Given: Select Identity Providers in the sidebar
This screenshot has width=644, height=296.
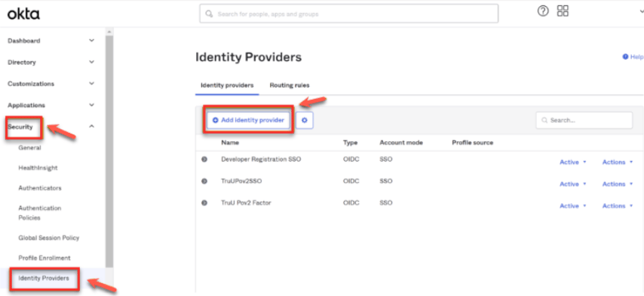Looking at the screenshot, I should point(44,279).
